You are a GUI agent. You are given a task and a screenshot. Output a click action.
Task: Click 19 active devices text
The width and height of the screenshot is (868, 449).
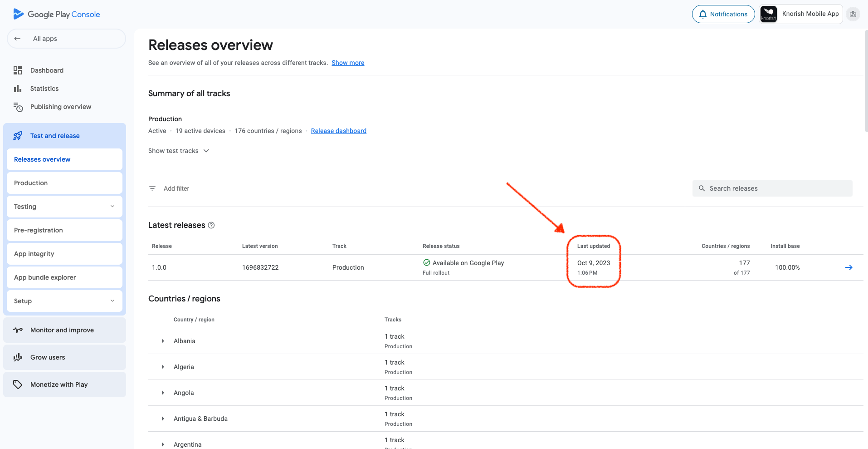[x=200, y=131]
